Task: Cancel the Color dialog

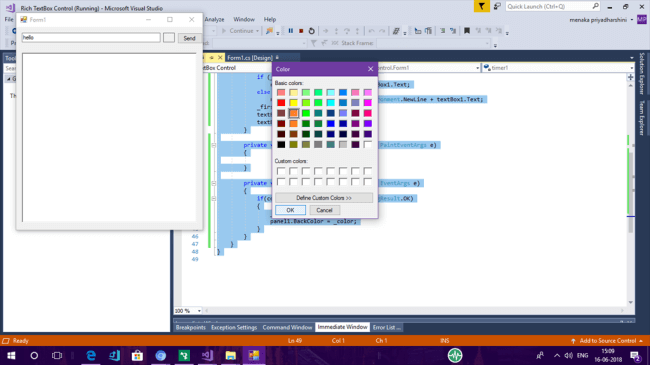Action: click(324, 210)
